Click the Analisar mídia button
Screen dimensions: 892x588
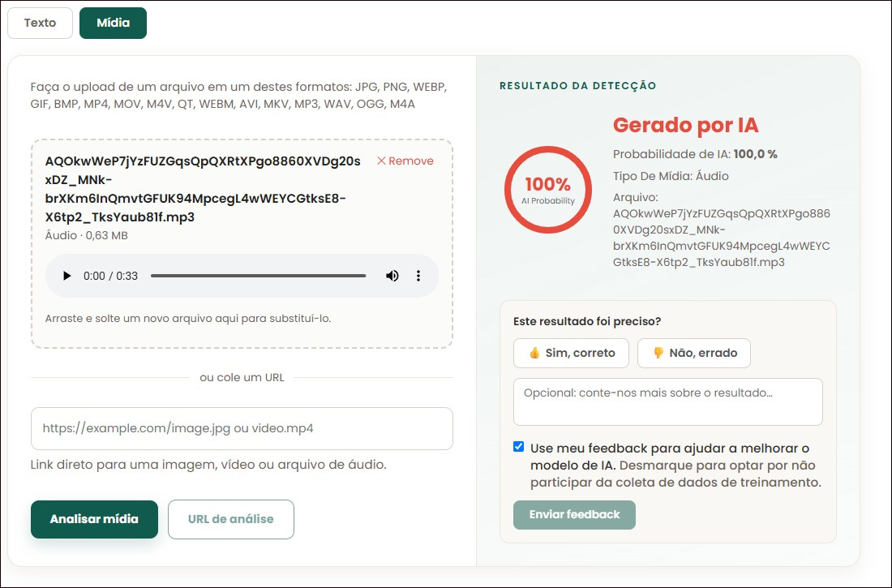point(94,519)
